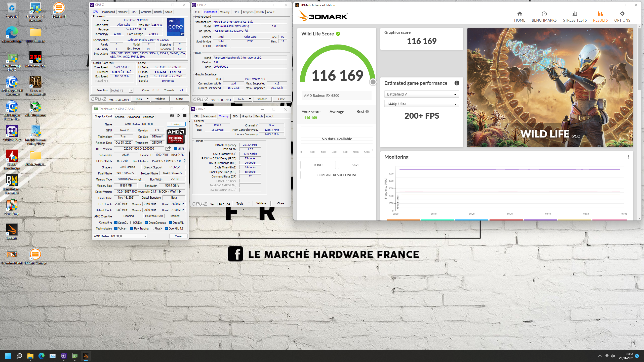Open the Heaven Benchmark 4.0 shortcut
This screenshot has width=644, height=362.
click(35, 86)
